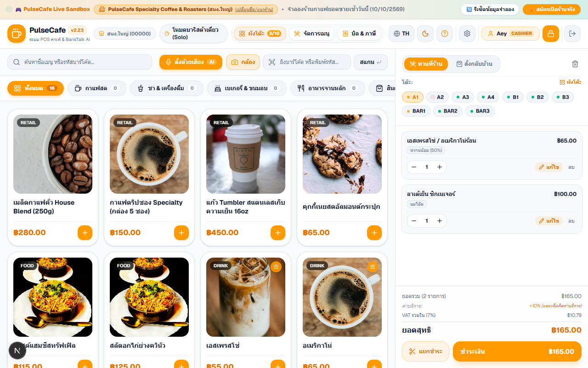Clear the order with the trash icon
This screenshot has width=588, height=368.
[575, 64]
